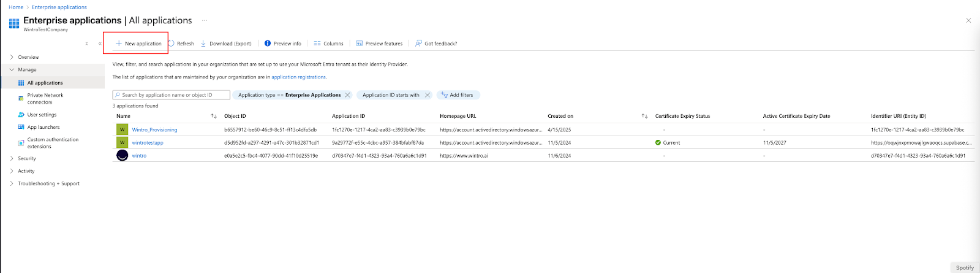Image resolution: width=980 pixels, height=273 pixels.
Task: Click created date 4/15/2025
Action: (559, 130)
